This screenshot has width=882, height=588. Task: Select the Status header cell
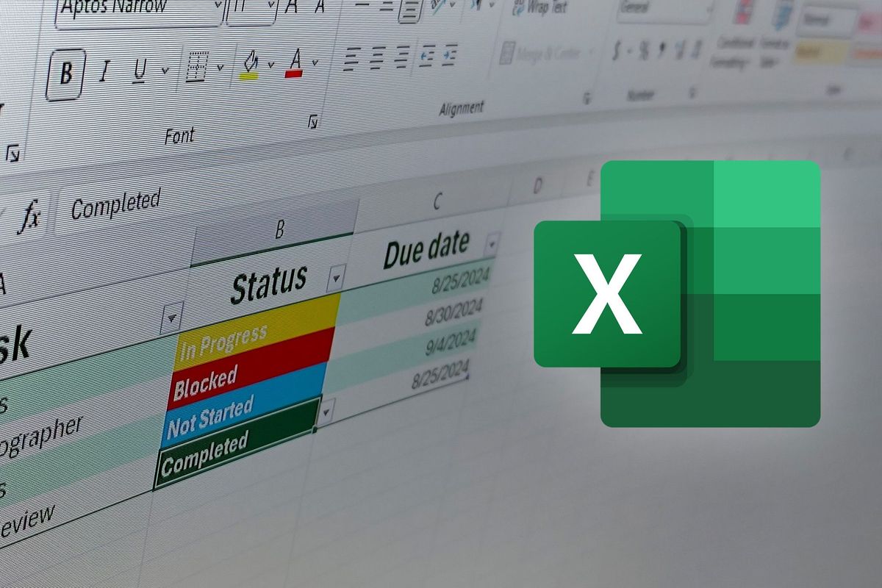[x=266, y=284]
